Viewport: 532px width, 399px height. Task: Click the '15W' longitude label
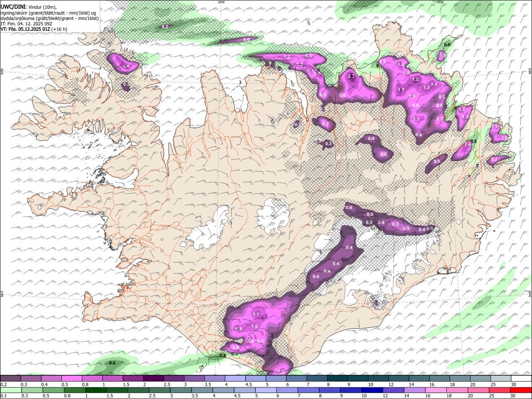[440, 2]
